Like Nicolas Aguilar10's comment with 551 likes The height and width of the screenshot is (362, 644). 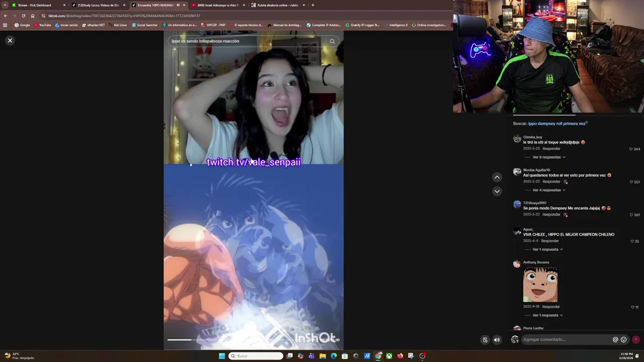tap(631, 182)
